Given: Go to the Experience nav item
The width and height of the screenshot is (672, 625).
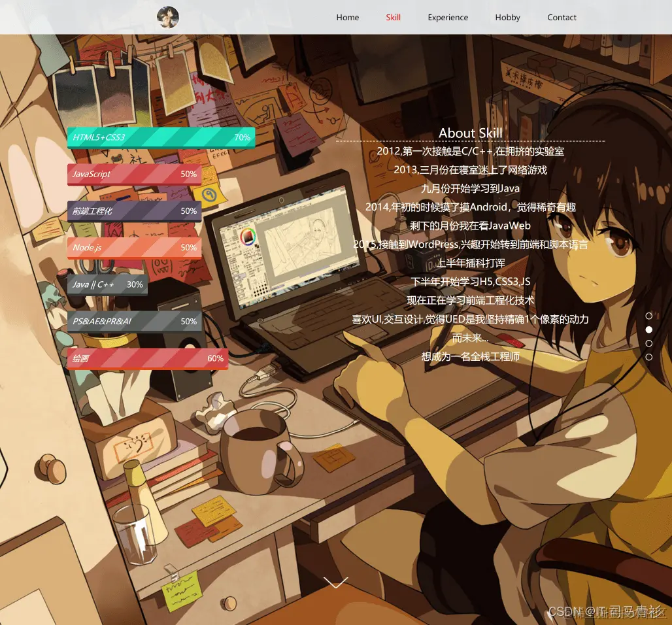Looking at the screenshot, I should tap(448, 18).
